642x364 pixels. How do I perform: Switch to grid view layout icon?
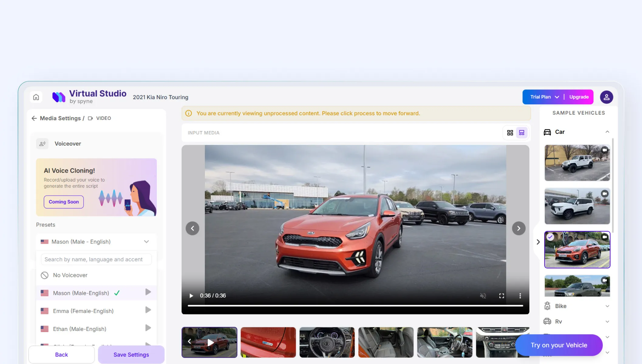click(510, 133)
